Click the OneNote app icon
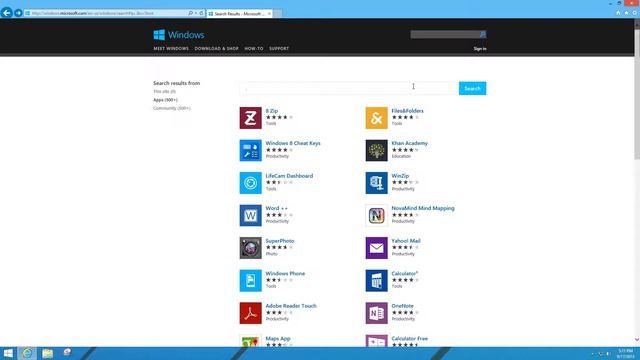 point(376,313)
